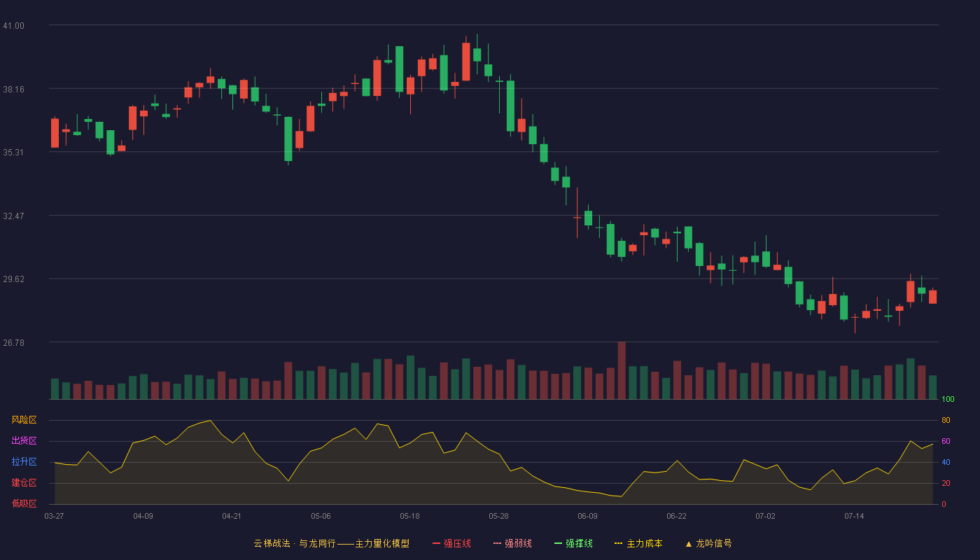The image size is (980, 560).
Task: Click the orange 80 indicator scale value
Action: 946,420
